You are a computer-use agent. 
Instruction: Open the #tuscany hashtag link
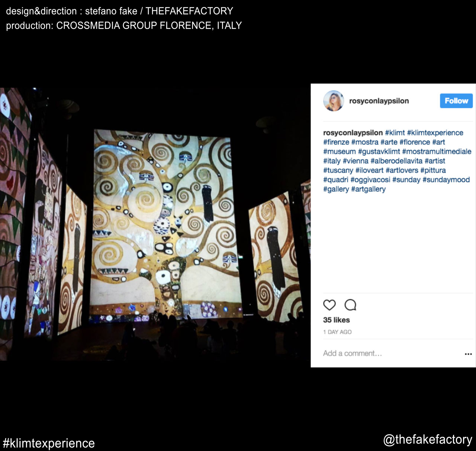pos(338,170)
